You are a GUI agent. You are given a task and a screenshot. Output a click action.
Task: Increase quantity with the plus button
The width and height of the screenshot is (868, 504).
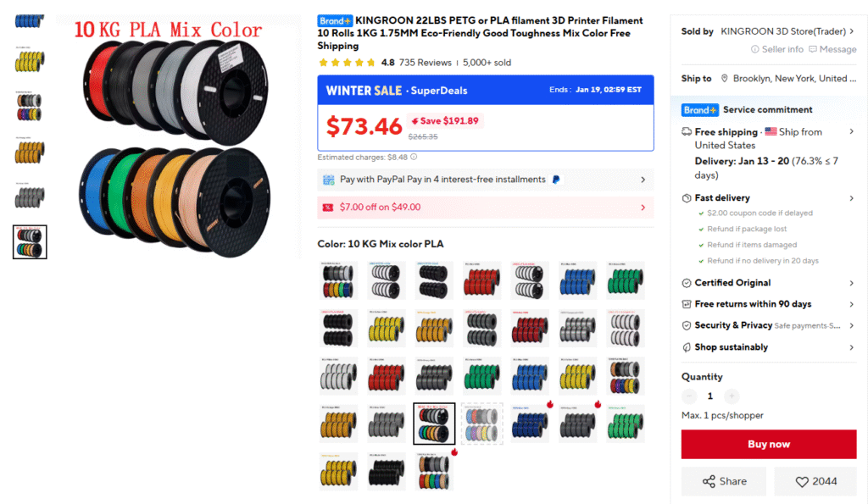pos(732,396)
